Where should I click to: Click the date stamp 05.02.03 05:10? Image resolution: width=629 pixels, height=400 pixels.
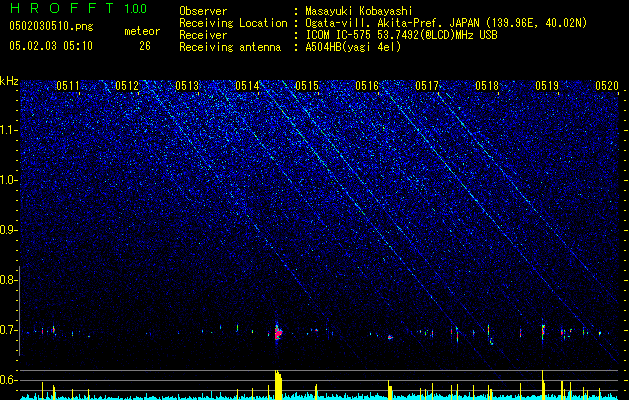51,46
